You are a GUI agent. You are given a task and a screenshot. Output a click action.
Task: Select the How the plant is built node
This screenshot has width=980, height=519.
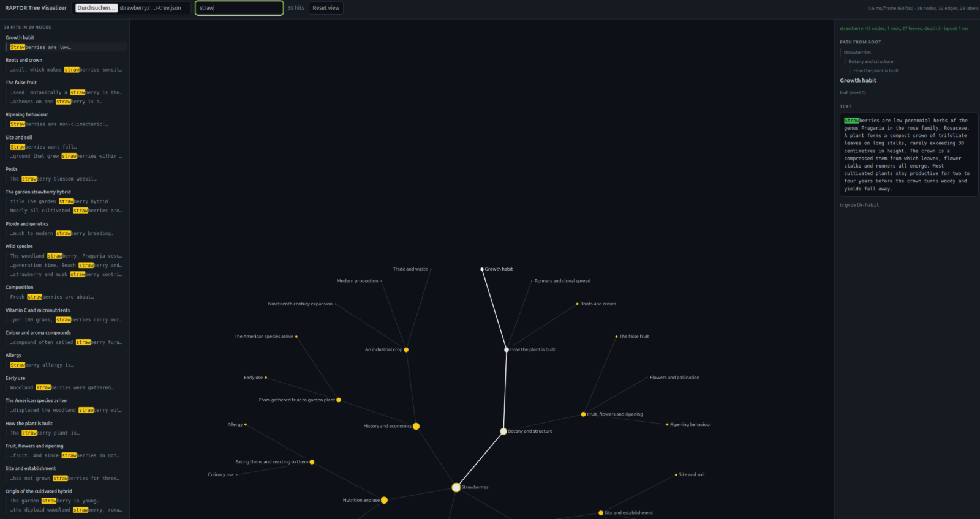pyautogui.click(x=507, y=350)
